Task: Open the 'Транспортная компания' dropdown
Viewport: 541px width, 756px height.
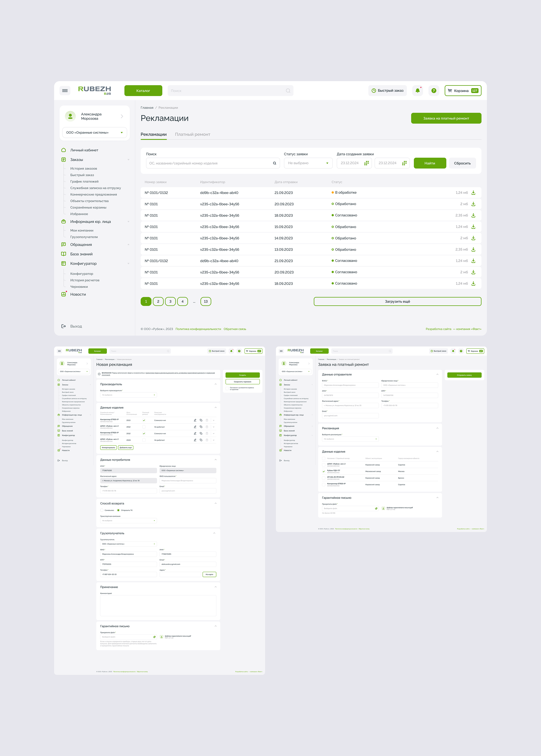Action: (128, 520)
